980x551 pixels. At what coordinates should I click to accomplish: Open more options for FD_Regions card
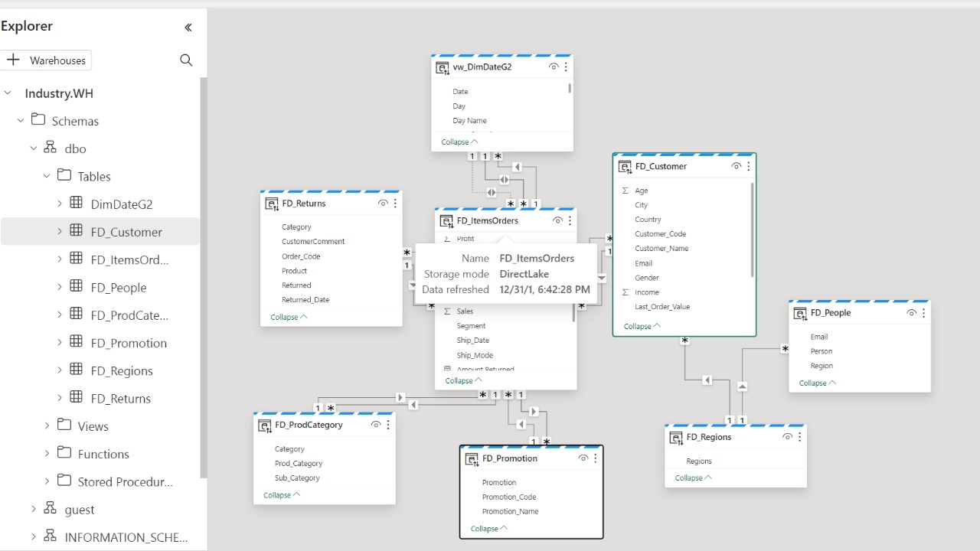click(x=799, y=437)
